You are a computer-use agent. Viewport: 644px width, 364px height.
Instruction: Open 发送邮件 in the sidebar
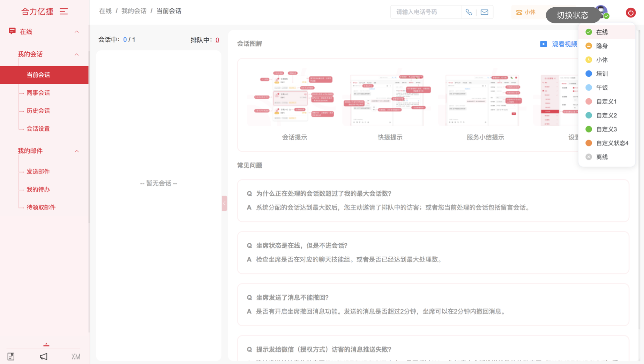pyautogui.click(x=38, y=172)
